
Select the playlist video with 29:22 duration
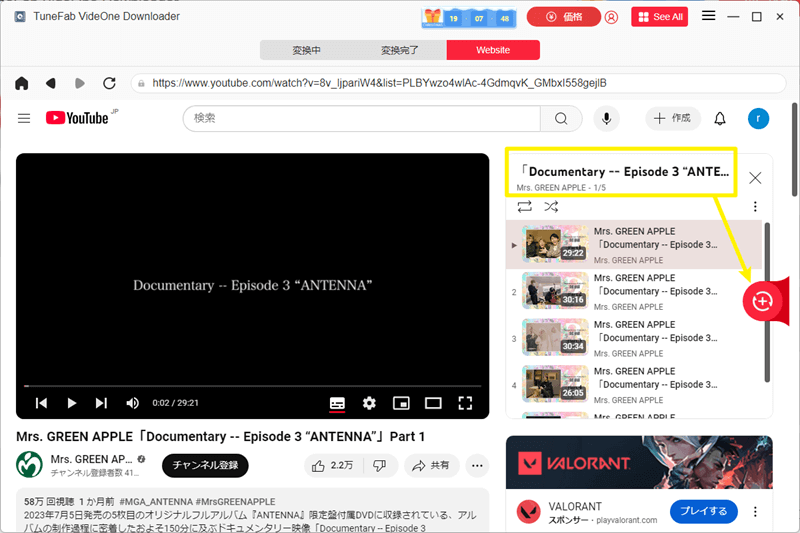click(x=634, y=245)
